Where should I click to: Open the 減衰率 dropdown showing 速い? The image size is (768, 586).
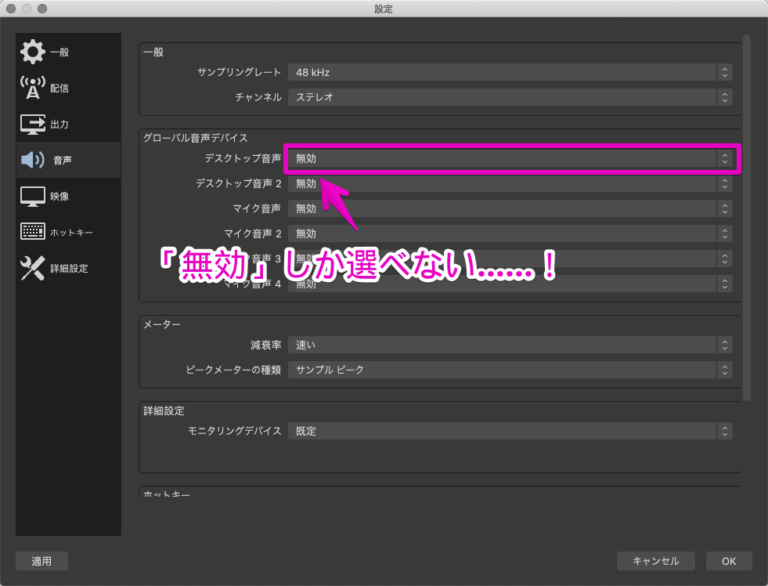click(510, 345)
